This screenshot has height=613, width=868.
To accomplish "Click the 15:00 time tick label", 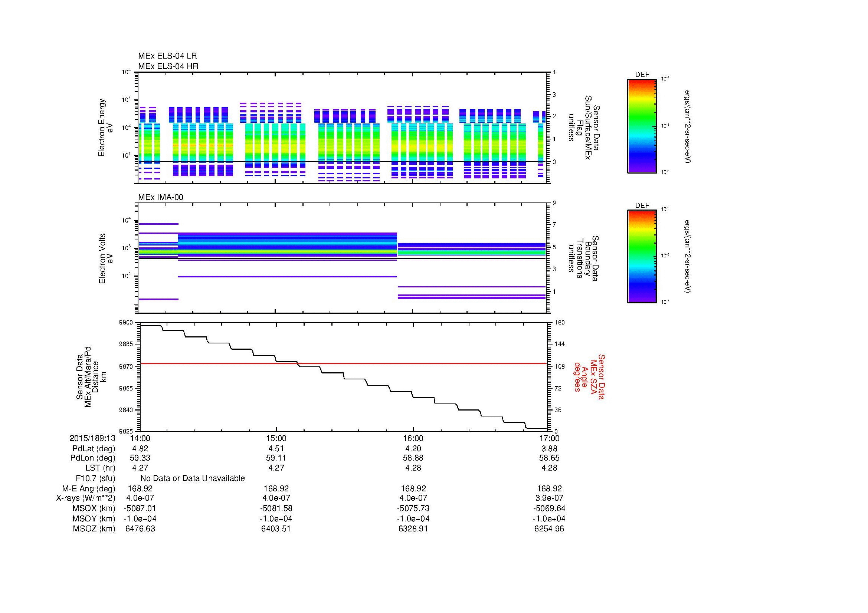I will tap(276, 438).
